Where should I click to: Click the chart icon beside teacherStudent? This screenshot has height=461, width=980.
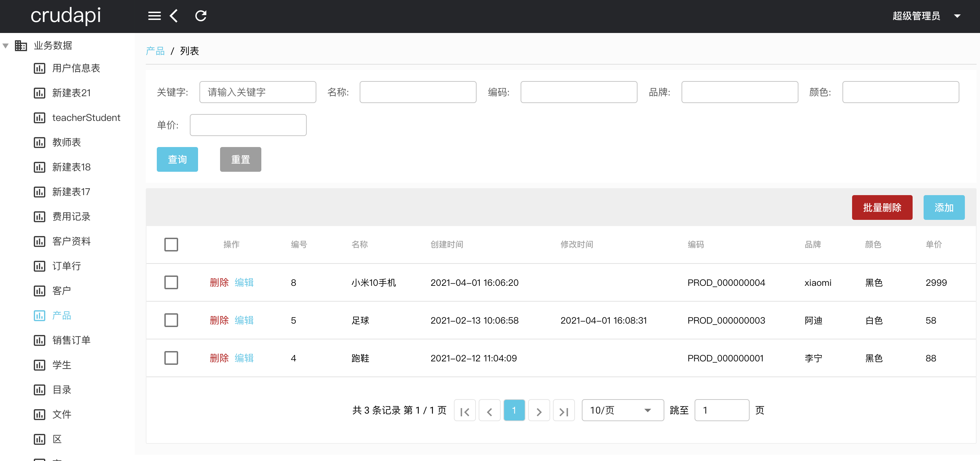point(39,117)
